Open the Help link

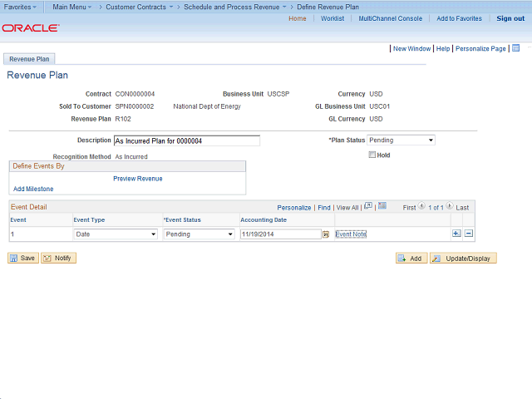[443, 48]
